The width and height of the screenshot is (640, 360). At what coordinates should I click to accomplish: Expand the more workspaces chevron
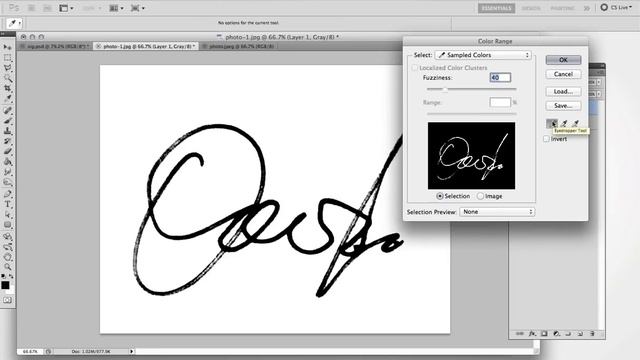tap(587, 8)
